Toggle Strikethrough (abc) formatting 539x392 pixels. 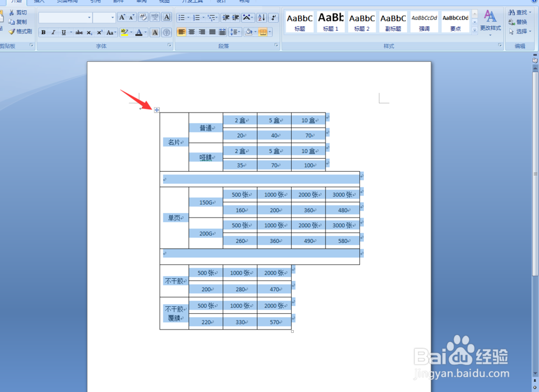(79, 33)
